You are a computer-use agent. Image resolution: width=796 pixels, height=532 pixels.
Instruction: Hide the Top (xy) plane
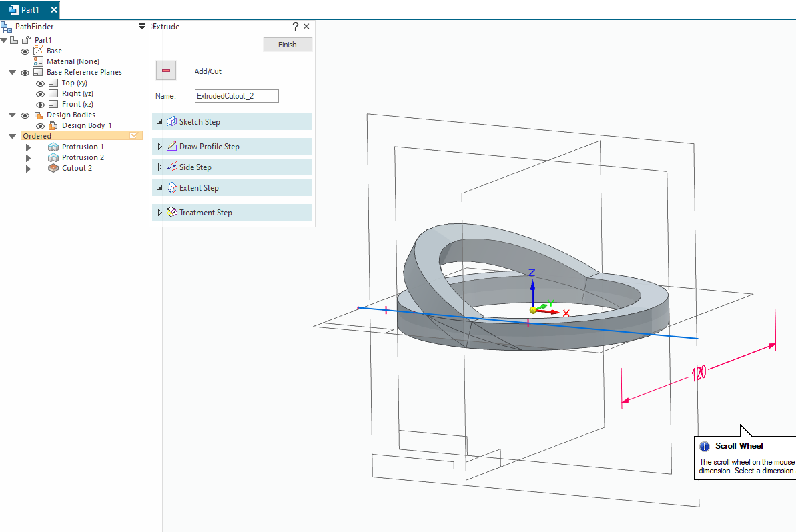tap(40, 83)
